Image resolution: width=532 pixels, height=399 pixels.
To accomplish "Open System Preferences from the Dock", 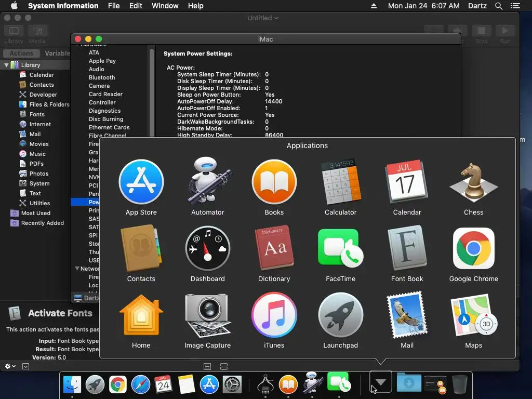I will [x=232, y=384].
